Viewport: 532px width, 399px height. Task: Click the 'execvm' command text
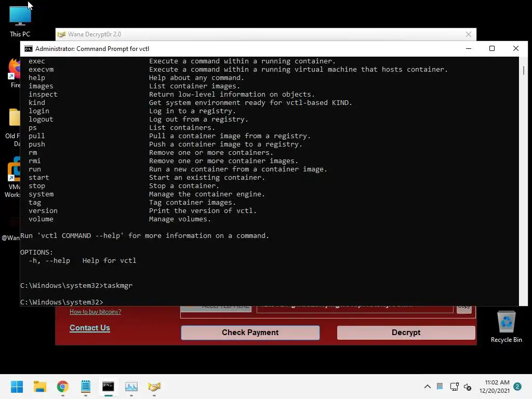click(x=41, y=70)
